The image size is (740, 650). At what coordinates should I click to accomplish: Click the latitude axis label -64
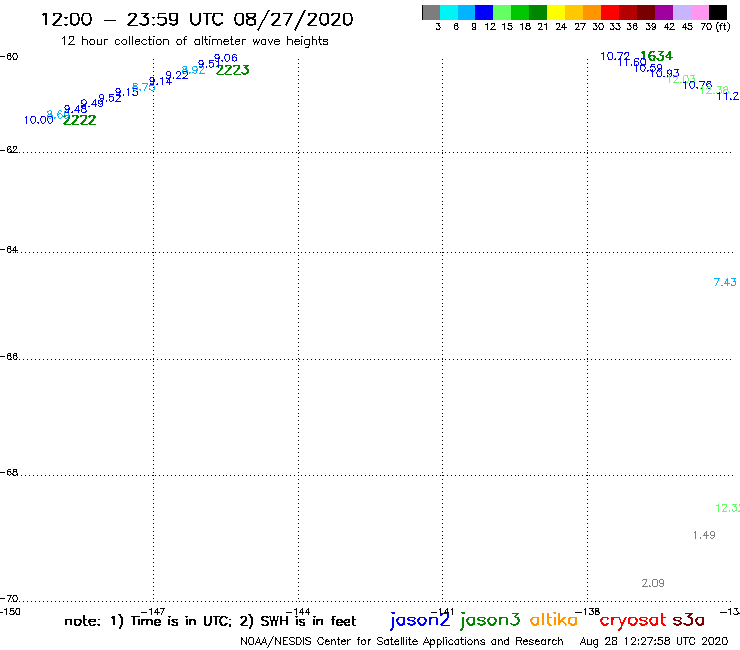[9, 249]
